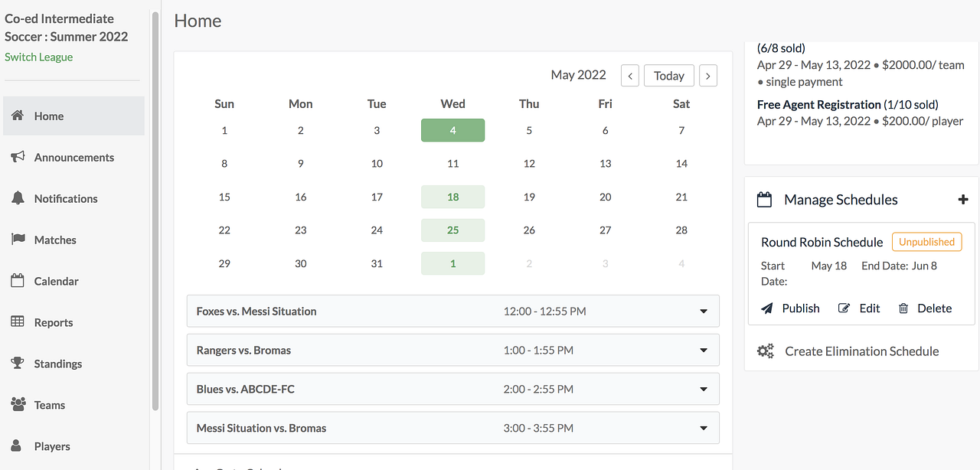Expand the Foxes vs. Messi Situation match
The width and height of the screenshot is (980, 470).
704,312
